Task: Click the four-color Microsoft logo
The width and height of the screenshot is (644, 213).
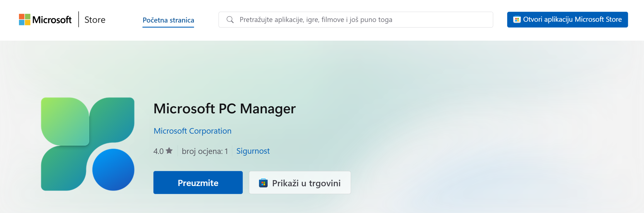Action: (25, 19)
